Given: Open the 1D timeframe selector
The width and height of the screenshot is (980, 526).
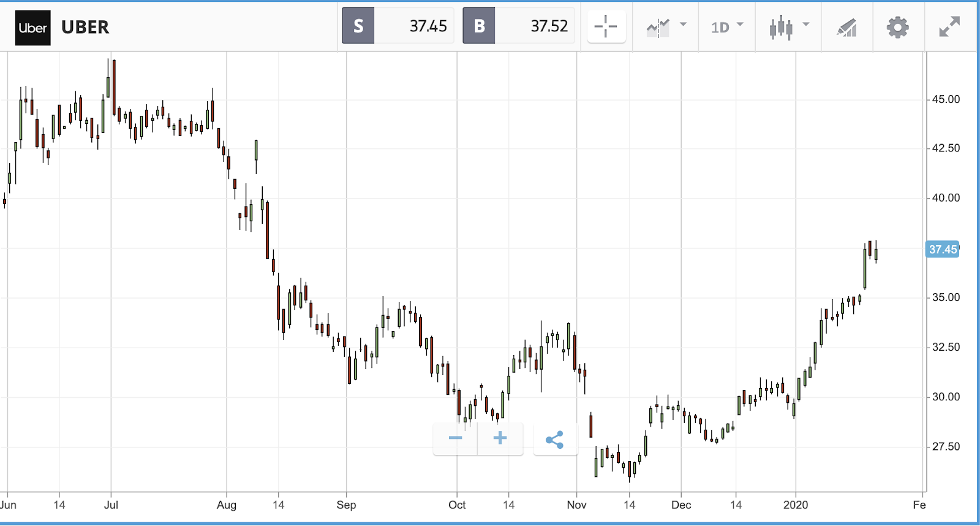Looking at the screenshot, I should click(x=727, y=27).
